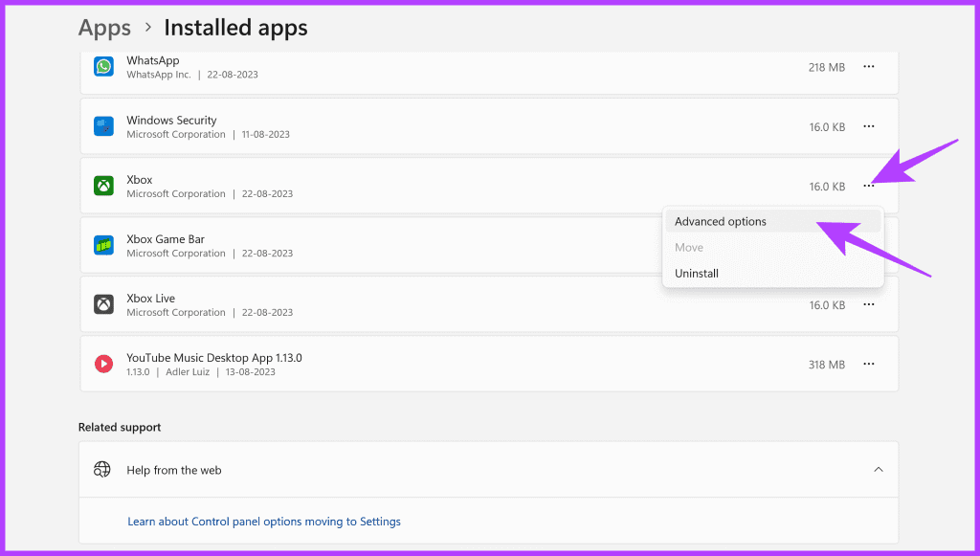
Task: Click the YouTube Music Desktop App 1.13.0 name
Action: pos(213,357)
